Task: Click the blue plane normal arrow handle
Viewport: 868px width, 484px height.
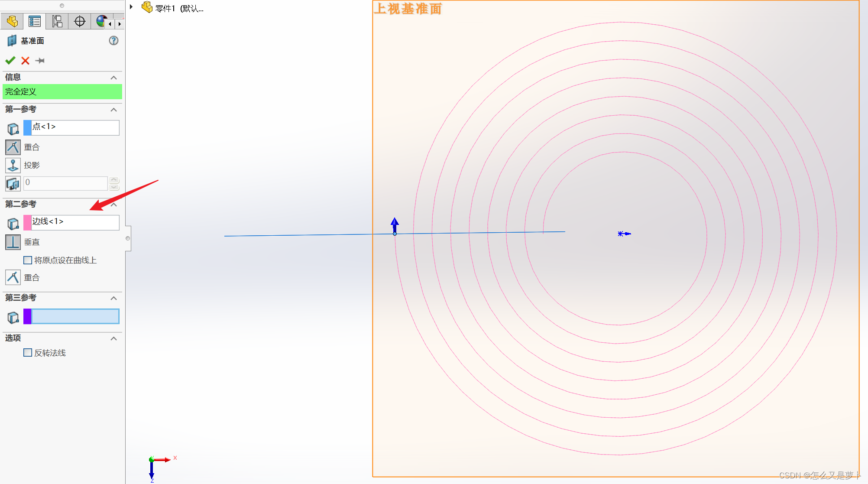Action: point(395,225)
